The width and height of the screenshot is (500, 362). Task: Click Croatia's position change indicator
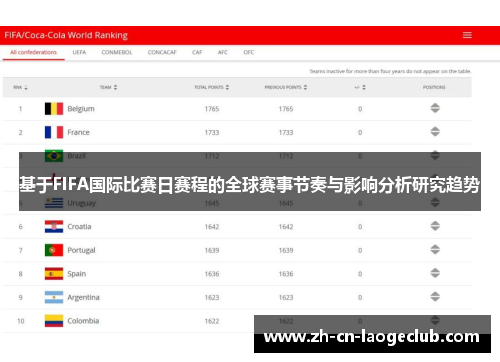click(435, 226)
